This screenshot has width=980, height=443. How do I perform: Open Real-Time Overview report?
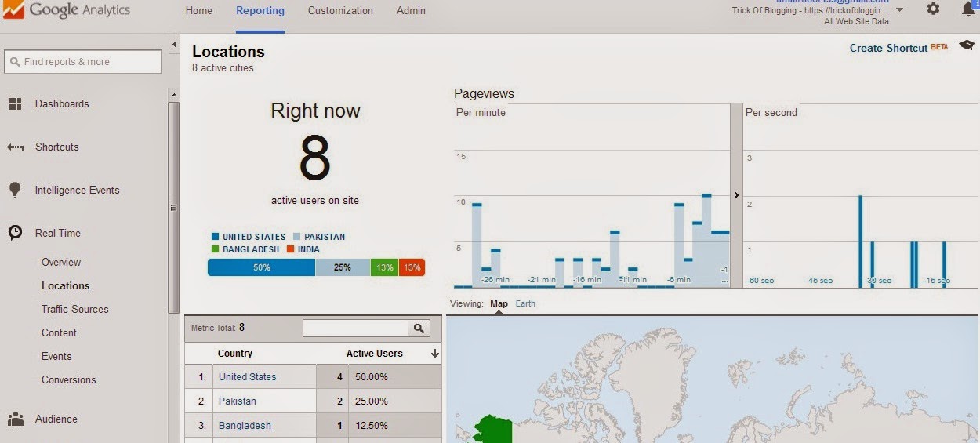pos(61,262)
